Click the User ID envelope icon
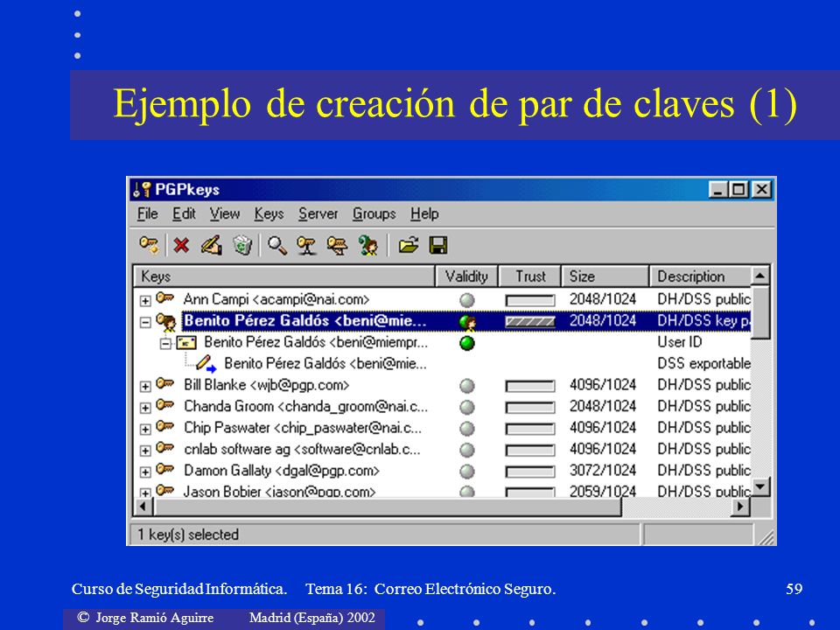The height and width of the screenshot is (630, 840). coord(186,342)
